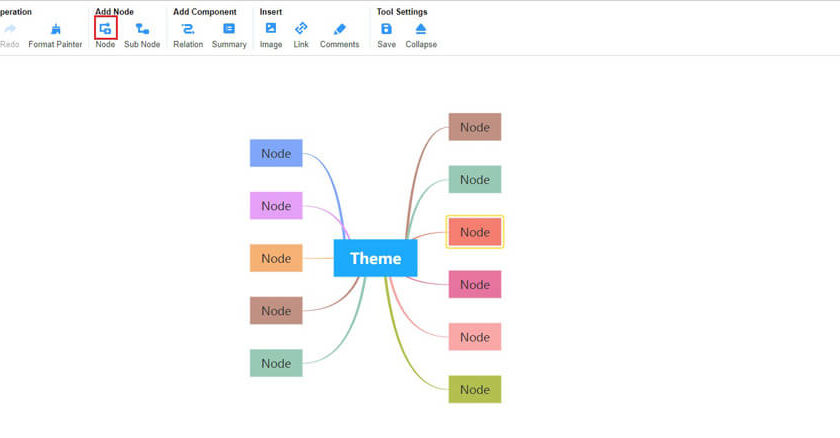Select the topmost brown Node on right branch
The width and height of the screenshot is (840, 438).
point(475,127)
